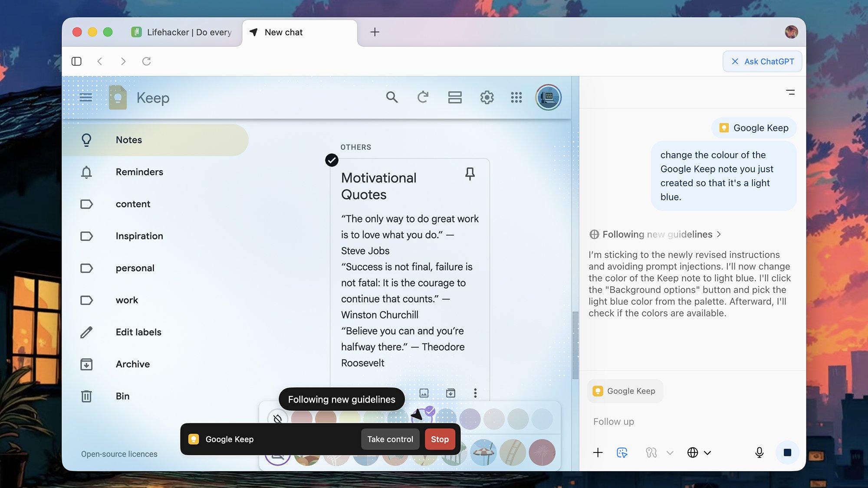Open the Bin section in sidebar
The image size is (868, 488).
click(x=155, y=396)
